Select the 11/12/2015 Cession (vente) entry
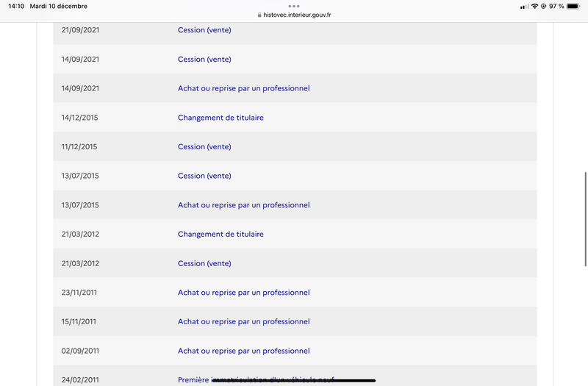 pos(204,146)
